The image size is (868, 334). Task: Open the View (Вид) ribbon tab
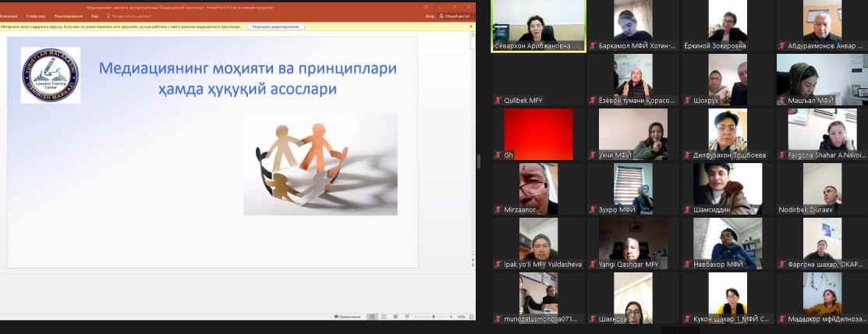(x=94, y=15)
